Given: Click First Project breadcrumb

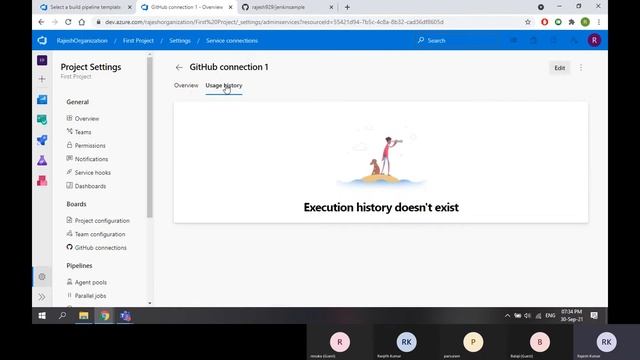Looking at the screenshot, I should (138, 40).
